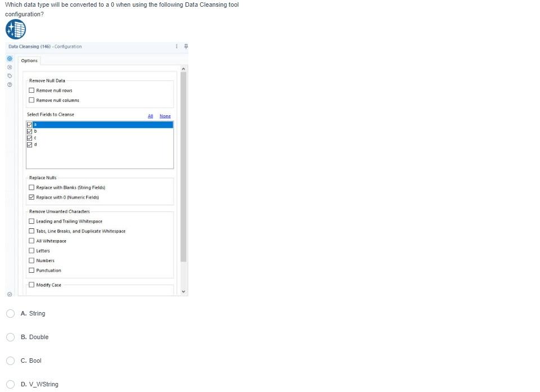
Task: Select the Data Cleansing tool icon
Action: pos(15,29)
